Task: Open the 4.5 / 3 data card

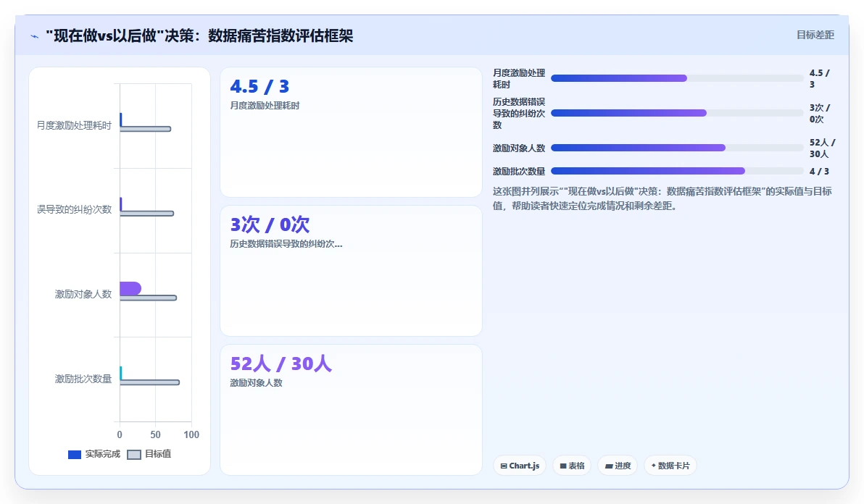Action: [x=351, y=132]
